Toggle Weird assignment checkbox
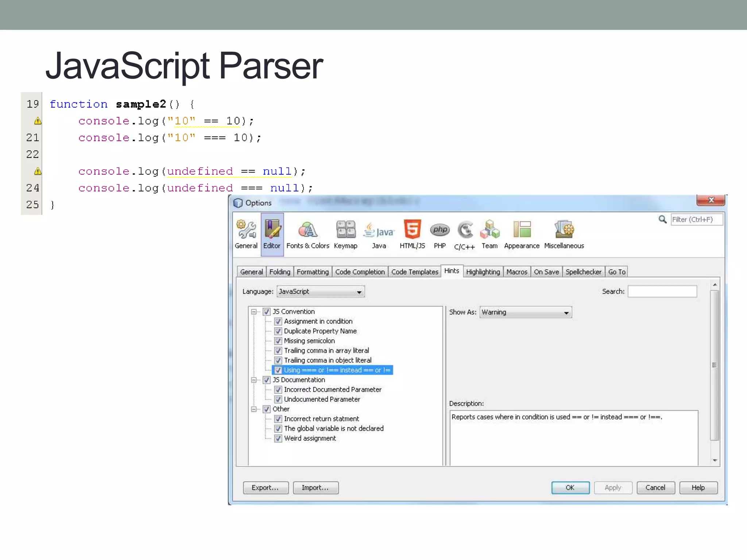The height and width of the screenshot is (560, 747). point(278,438)
